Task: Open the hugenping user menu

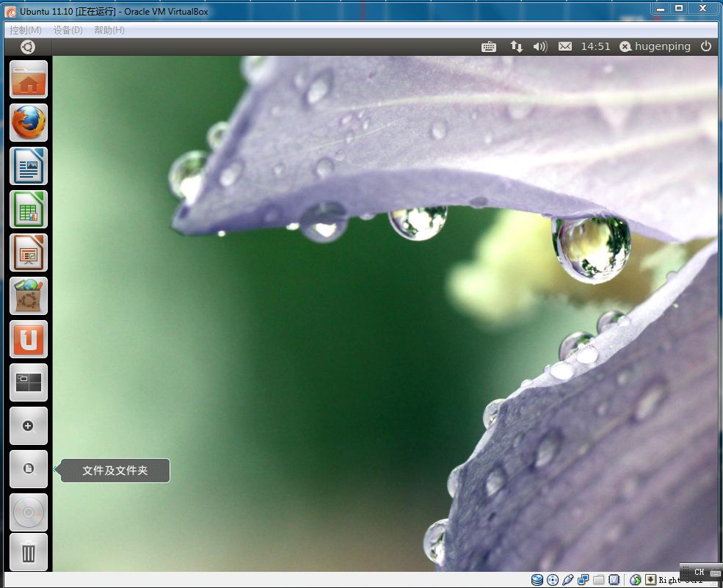Action: 655,46
